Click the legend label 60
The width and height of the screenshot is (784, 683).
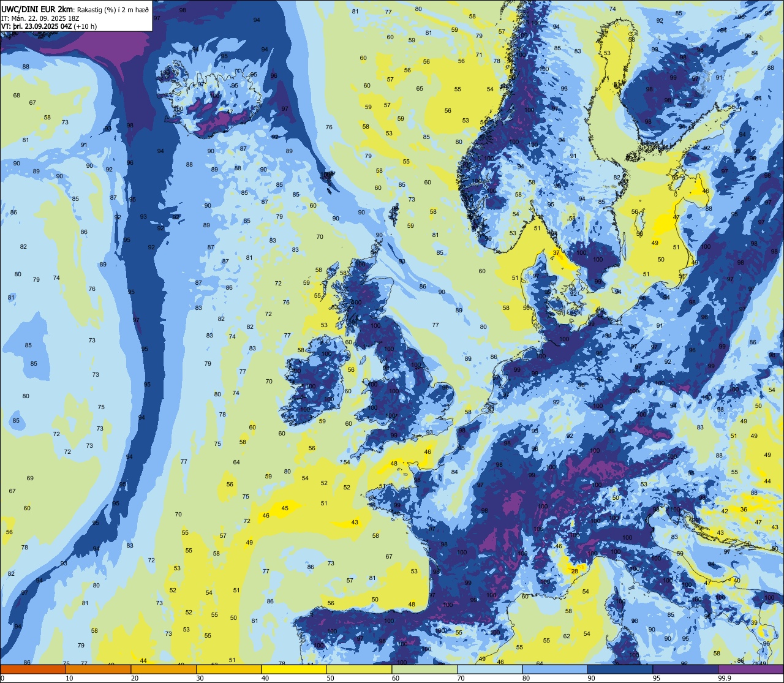[395, 678]
